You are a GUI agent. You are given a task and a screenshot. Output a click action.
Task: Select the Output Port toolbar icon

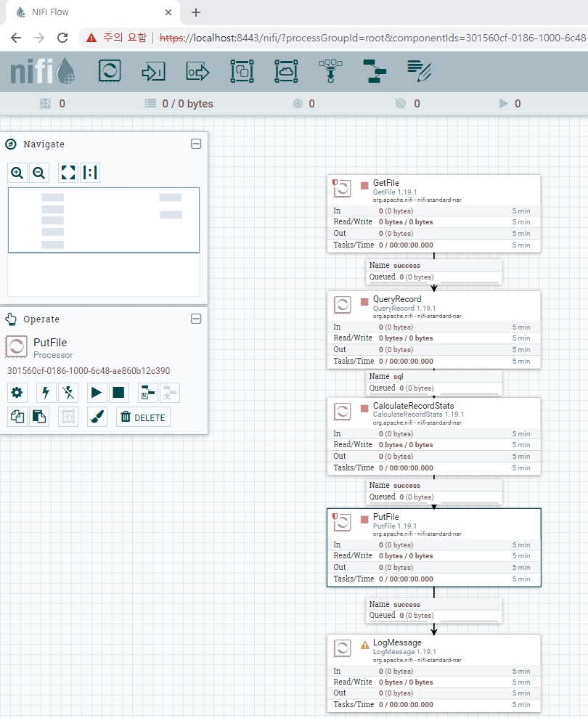tap(198, 71)
